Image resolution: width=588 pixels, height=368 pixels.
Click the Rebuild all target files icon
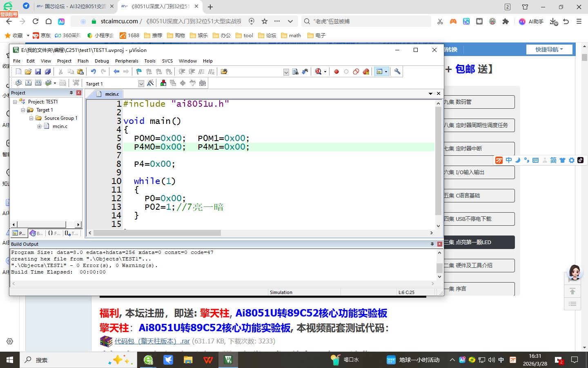point(38,83)
